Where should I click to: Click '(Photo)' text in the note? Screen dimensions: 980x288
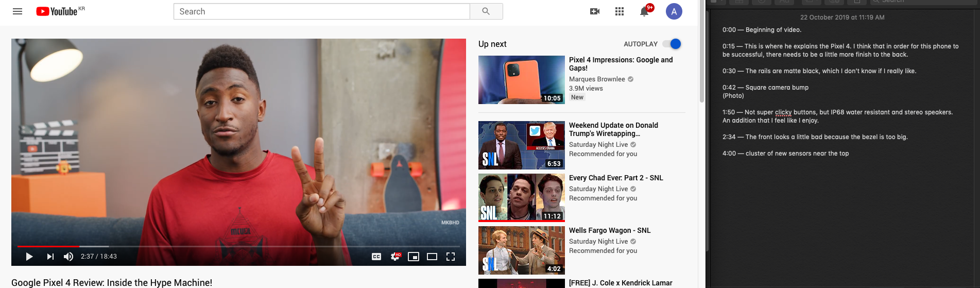[733, 96]
